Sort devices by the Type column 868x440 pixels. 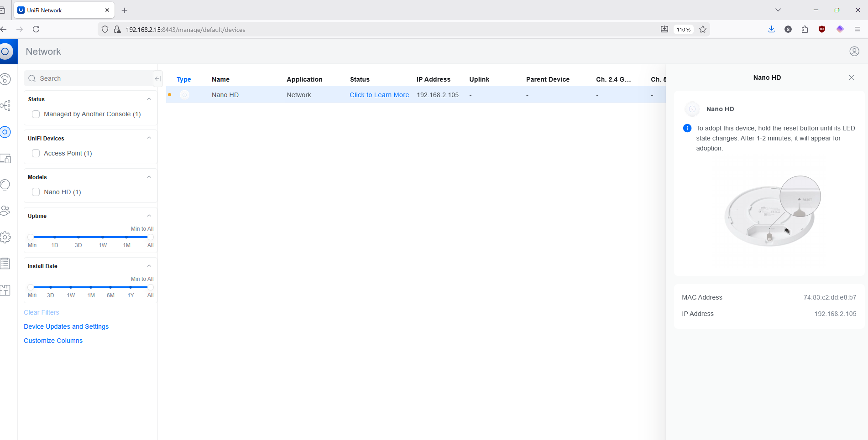184,79
